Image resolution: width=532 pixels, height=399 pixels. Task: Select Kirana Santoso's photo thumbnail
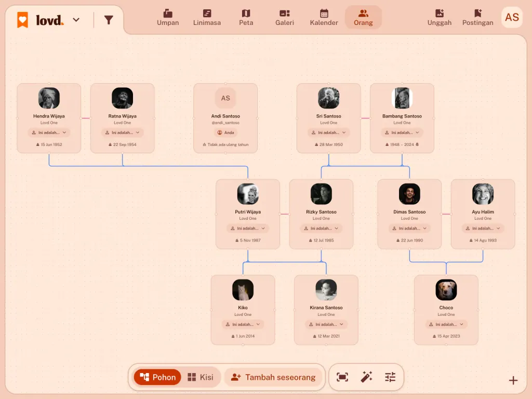(326, 290)
